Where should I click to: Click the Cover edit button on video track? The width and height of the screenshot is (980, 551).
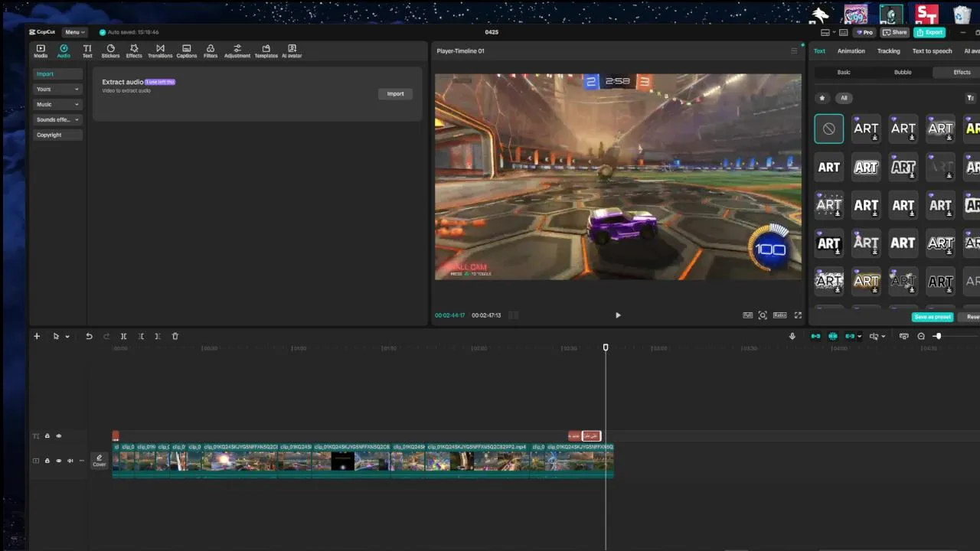(99, 461)
